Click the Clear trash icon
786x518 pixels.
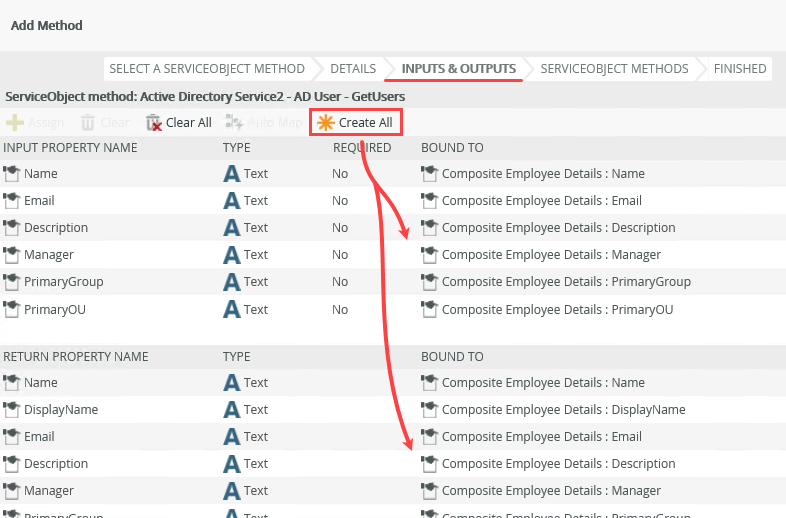coord(88,123)
